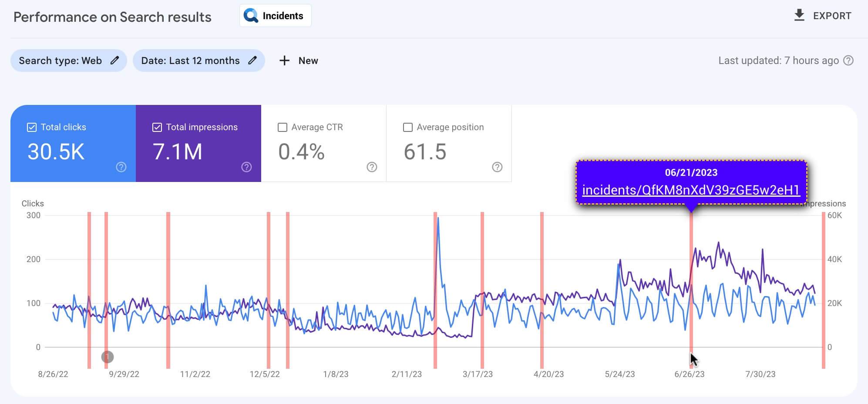Click the help icon beside Last updated

point(848,61)
